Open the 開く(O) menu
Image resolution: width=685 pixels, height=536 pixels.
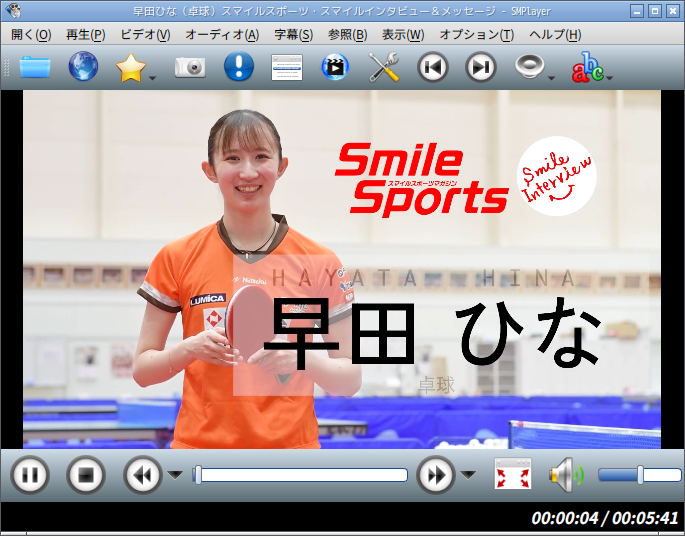click(31, 35)
